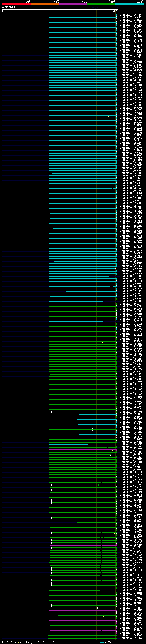Click hit label UniRef100_O23941
This screenshot has width=146, height=644.
pyautogui.click(x=131, y=60)
